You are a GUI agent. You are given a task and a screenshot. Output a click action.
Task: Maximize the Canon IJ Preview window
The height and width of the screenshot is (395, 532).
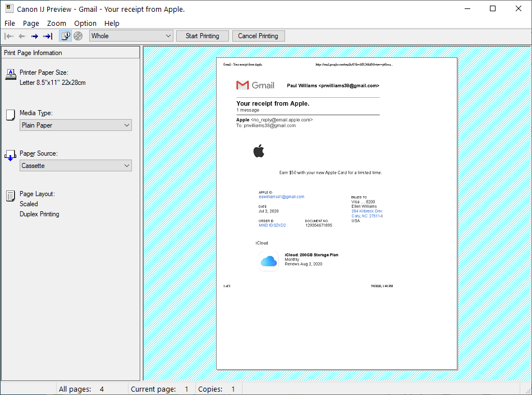pyautogui.click(x=493, y=9)
